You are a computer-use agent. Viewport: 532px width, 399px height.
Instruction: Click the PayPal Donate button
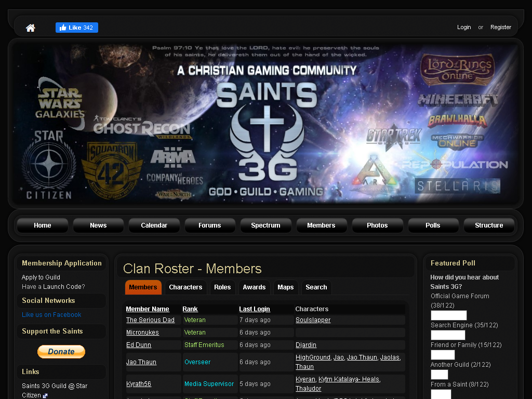(61, 352)
